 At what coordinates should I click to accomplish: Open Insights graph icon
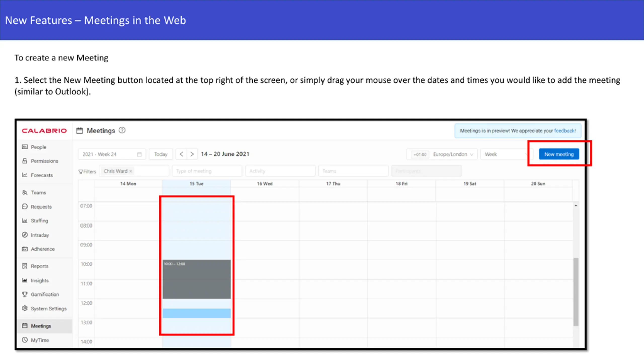pos(25,280)
